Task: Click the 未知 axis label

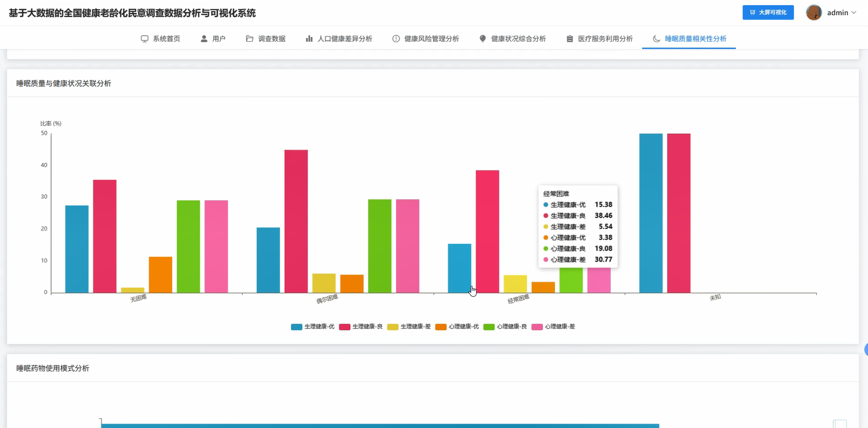Action: 715,298
